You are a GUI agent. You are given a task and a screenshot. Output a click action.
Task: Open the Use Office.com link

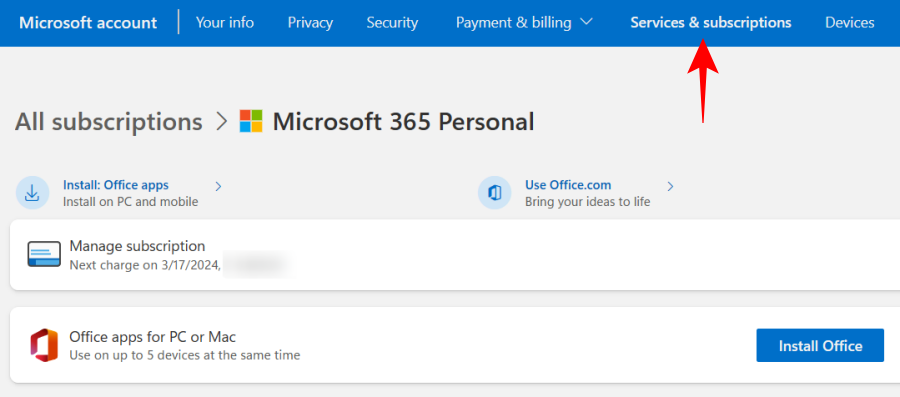click(x=568, y=185)
